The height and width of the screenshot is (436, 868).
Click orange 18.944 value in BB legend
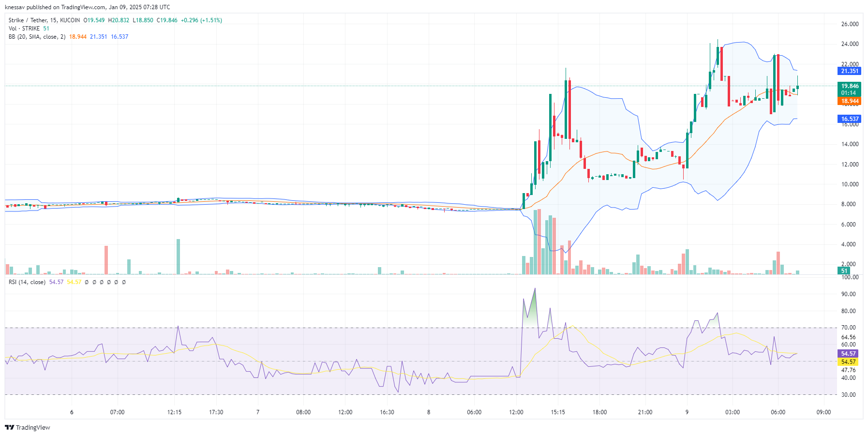pos(78,37)
